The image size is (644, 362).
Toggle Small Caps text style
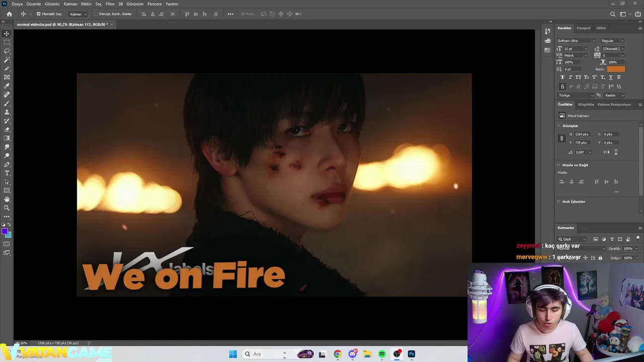[x=586, y=77]
